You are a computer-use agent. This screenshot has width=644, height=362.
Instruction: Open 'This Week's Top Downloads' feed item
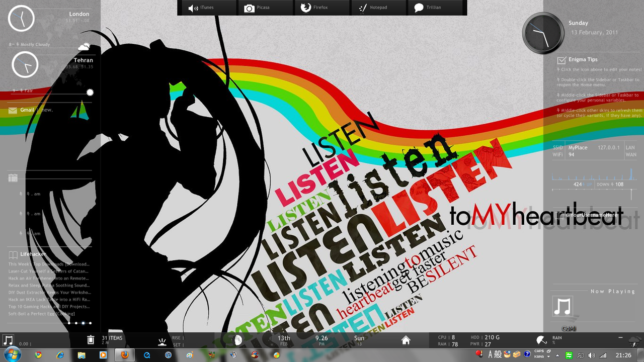pyautogui.click(x=49, y=264)
